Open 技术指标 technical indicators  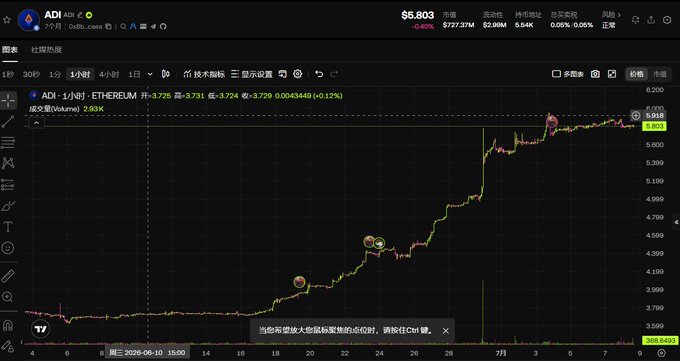[x=204, y=74]
